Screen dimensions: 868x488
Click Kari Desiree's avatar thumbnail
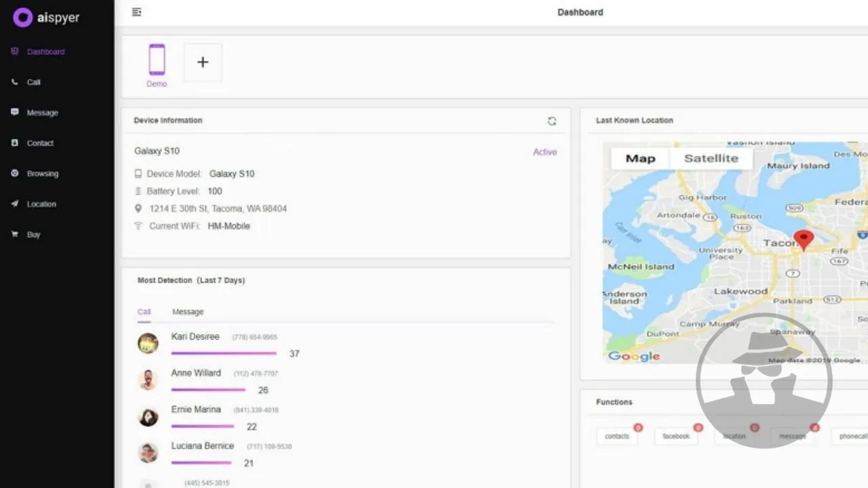coord(148,343)
